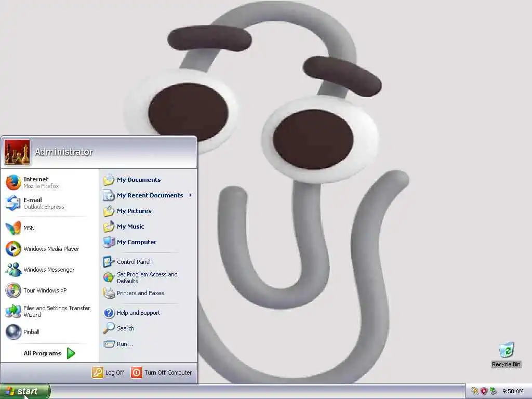The width and height of the screenshot is (532, 399).
Task: Click the Run... label
Action: pos(125,344)
